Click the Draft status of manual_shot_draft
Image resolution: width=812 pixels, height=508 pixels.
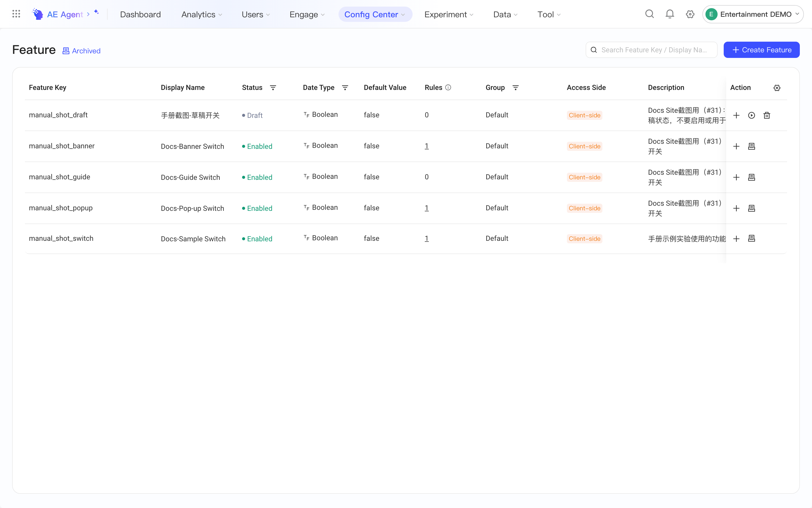click(252, 115)
